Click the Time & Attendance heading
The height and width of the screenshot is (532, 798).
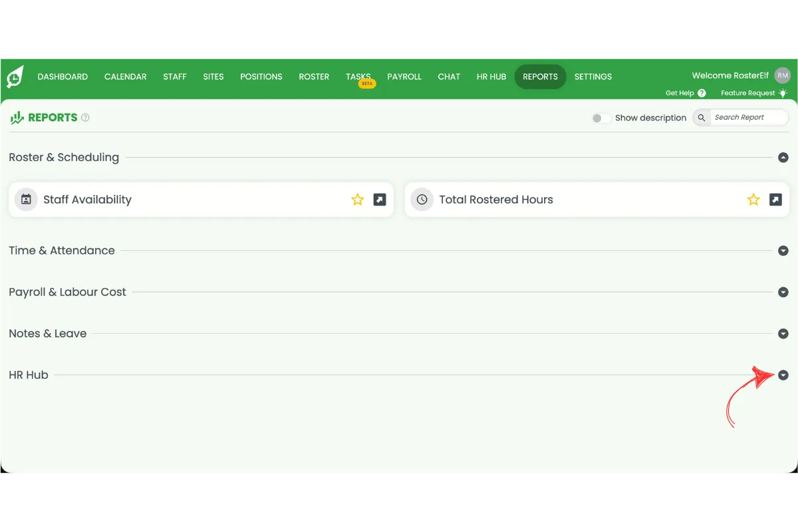(62, 251)
